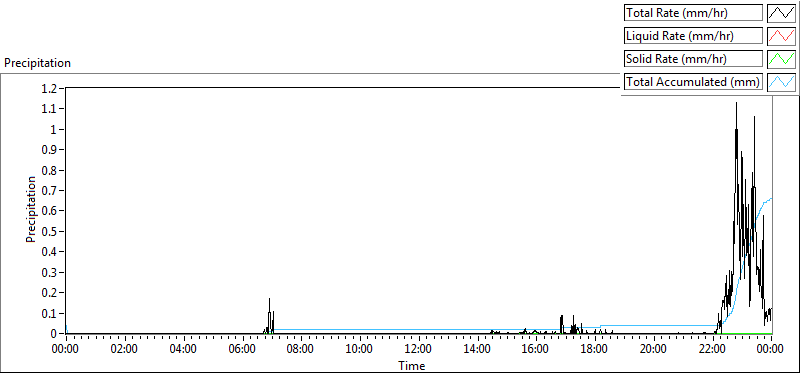
Task: Select the Total Rate (mm/hr) legend label
Action: click(x=693, y=13)
